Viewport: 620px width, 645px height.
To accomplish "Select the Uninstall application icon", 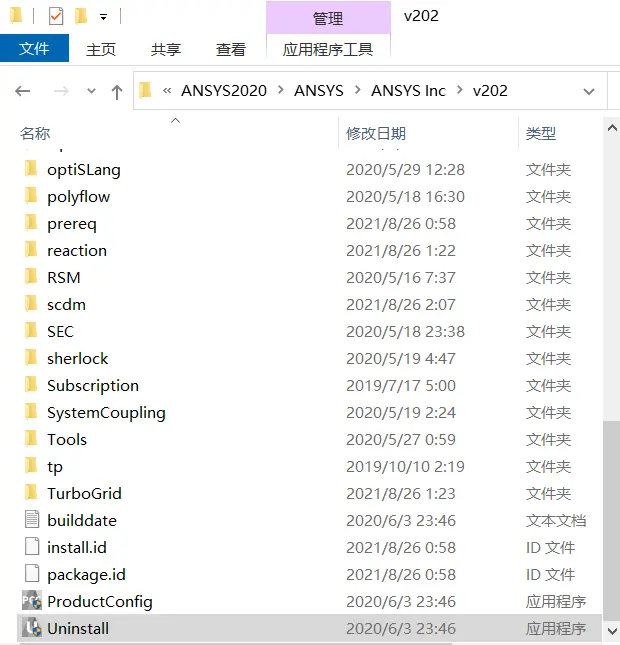I will 32,628.
